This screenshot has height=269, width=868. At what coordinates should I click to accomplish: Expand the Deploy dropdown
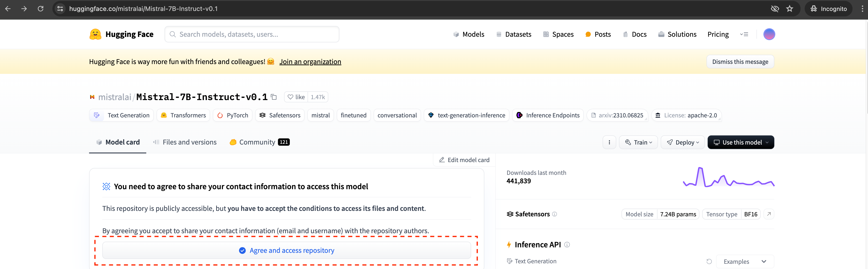682,142
